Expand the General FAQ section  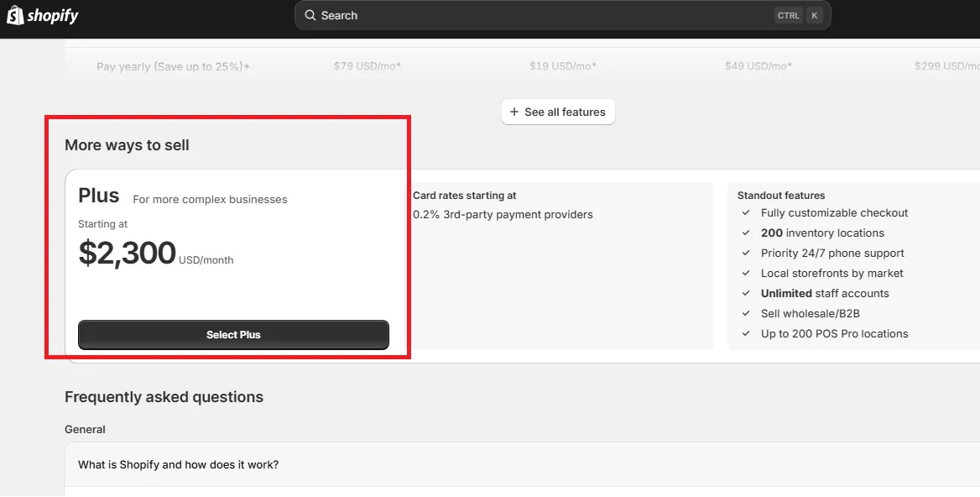85,429
